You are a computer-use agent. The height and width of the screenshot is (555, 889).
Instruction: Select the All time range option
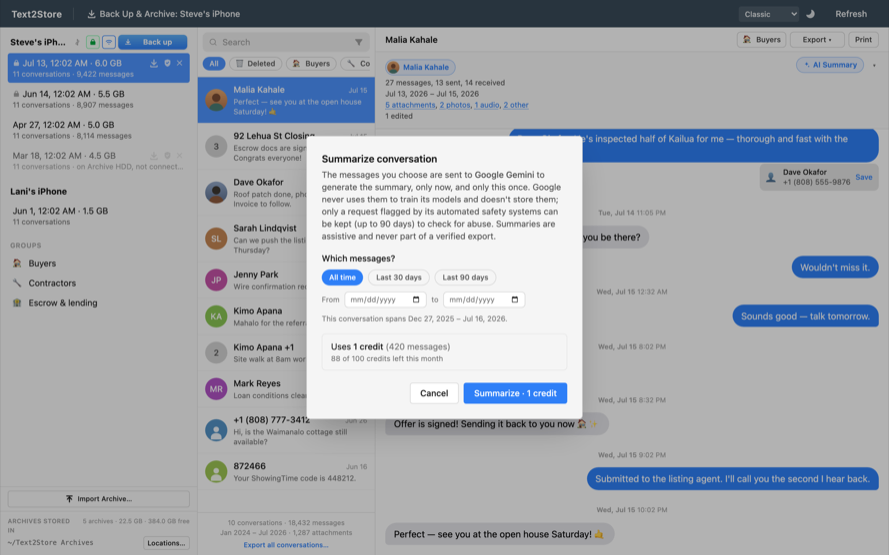342,277
